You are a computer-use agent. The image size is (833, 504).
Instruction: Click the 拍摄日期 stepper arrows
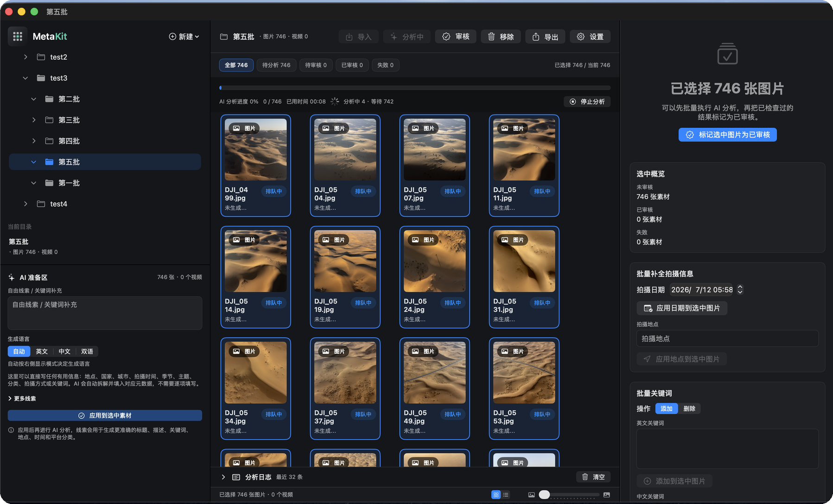[x=740, y=290]
